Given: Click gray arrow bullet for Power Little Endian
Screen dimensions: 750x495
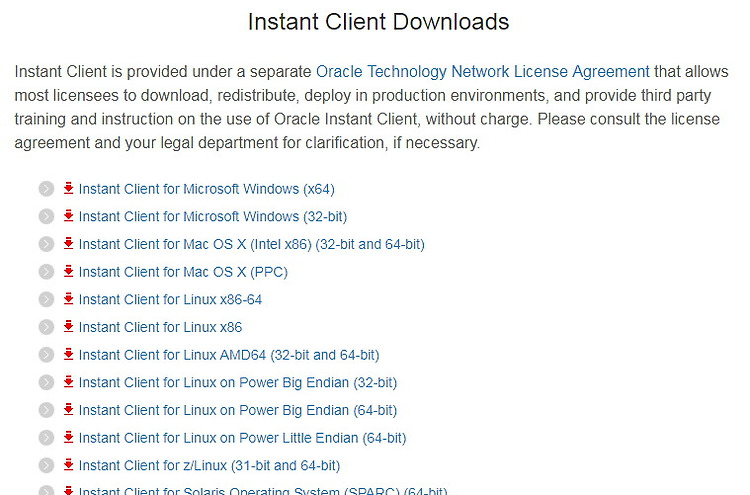Looking at the screenshot, I should point(46,438).
